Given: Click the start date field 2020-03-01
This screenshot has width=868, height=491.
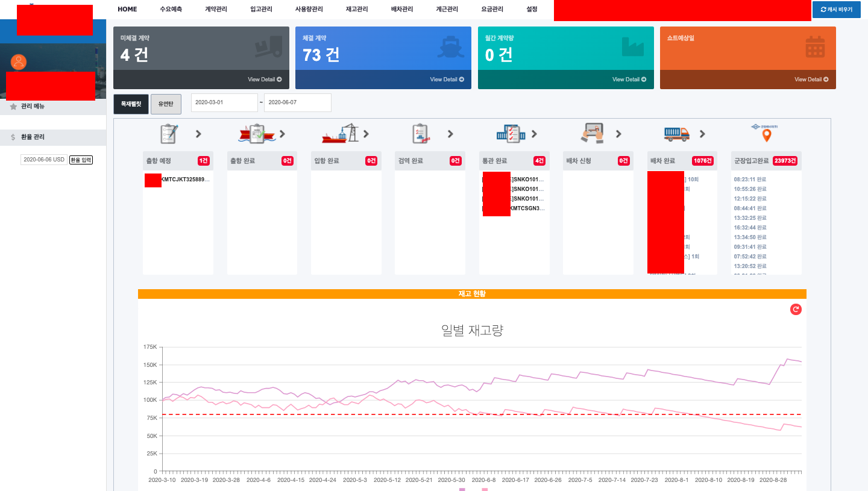Looking at the screenshot, I should [224, 102].
